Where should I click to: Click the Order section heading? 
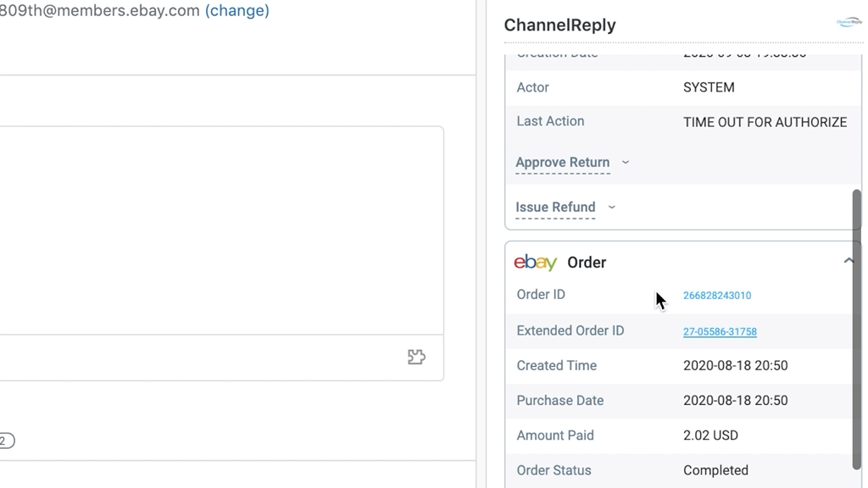(x=587, y=263)
